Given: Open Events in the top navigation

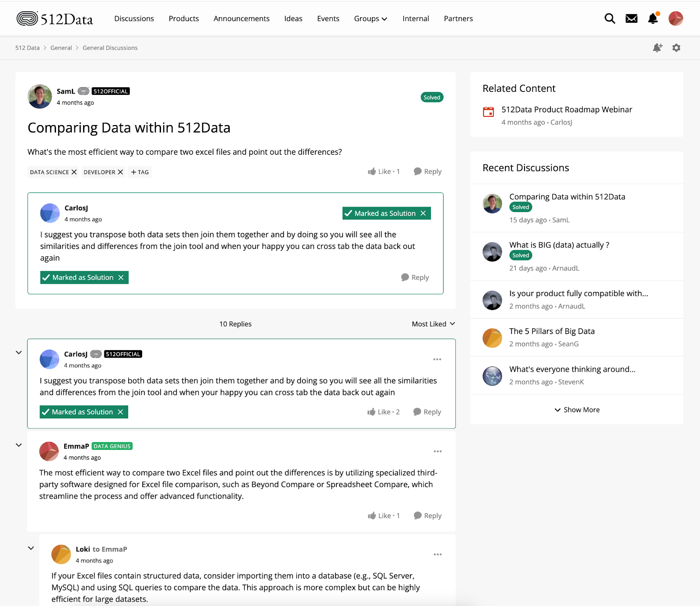Looking at the screenshot, I should [328, 18].
